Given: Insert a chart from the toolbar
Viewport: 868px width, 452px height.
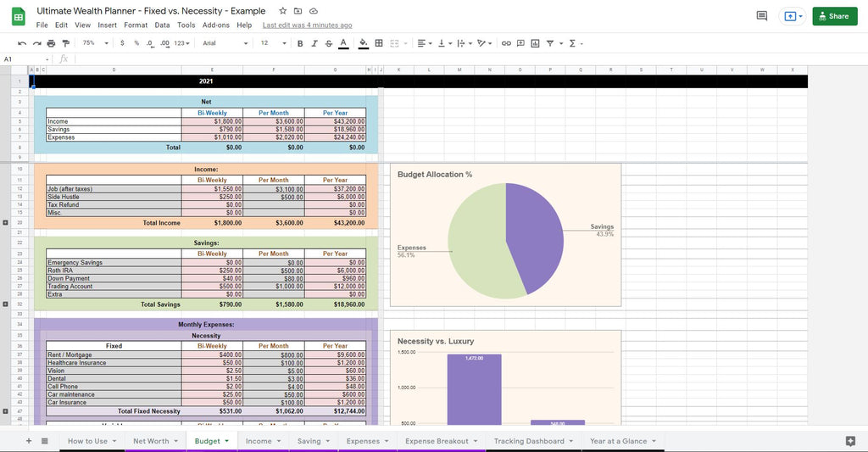Looking at the screenshot, I should coord(535,43).
